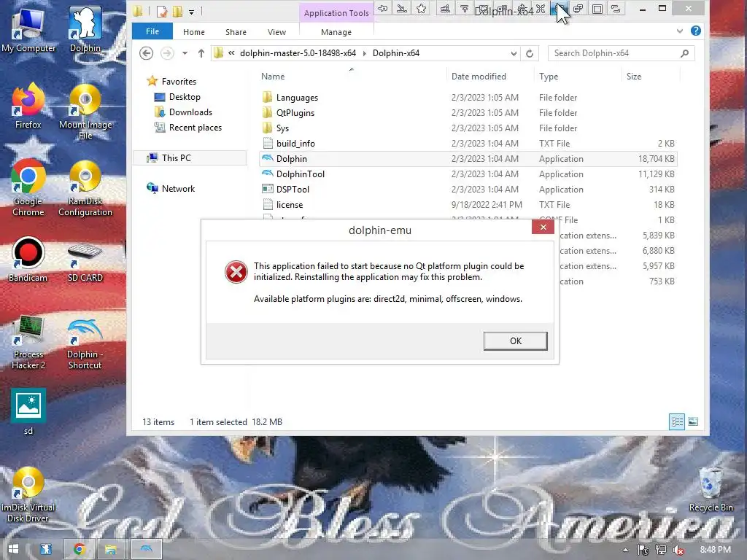Open Firefox desktop icon
Viewport: 747px width, 560px height.
pos(28,106)
